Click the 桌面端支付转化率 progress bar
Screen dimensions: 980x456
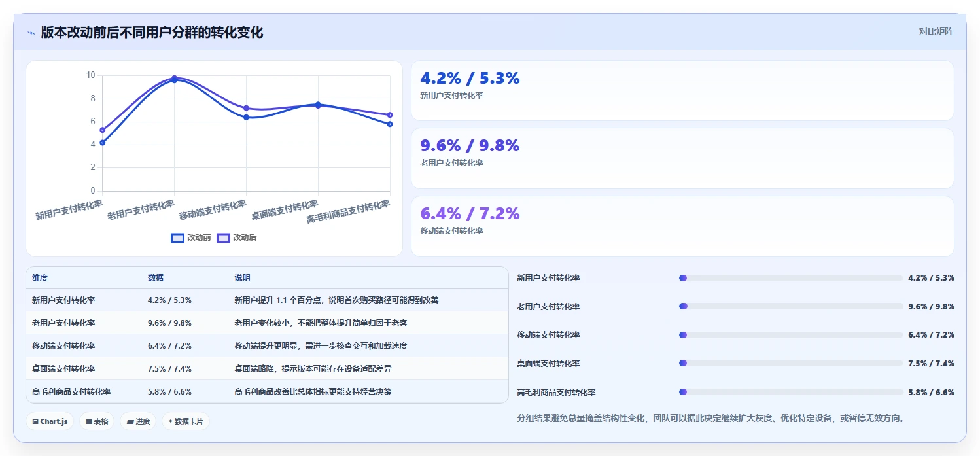(x=791, y=363)
